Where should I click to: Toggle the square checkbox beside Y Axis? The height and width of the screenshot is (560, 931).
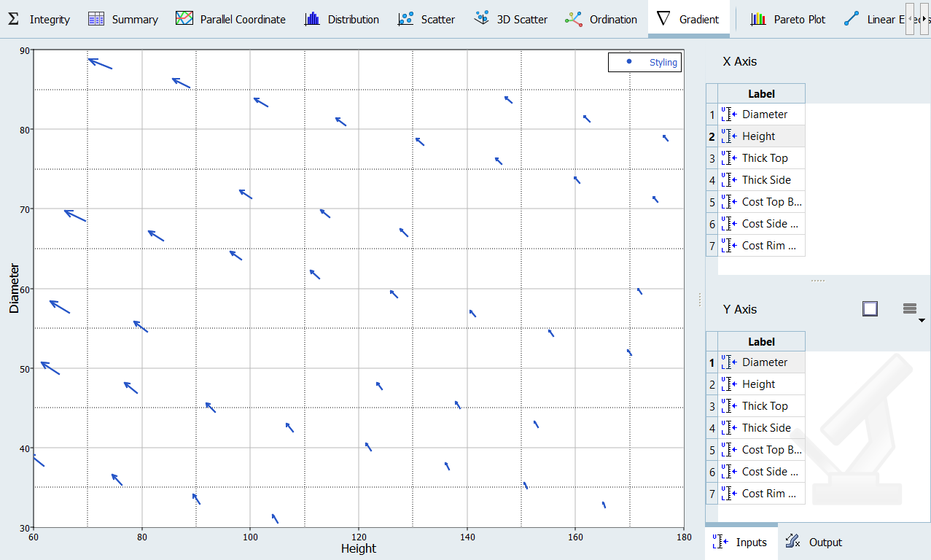869,309
